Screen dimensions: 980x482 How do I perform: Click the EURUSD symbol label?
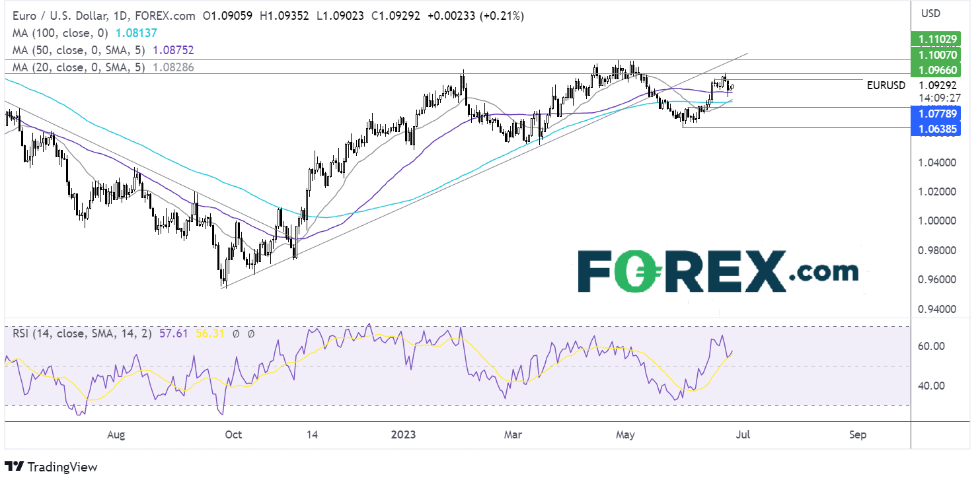pos(887,85)
